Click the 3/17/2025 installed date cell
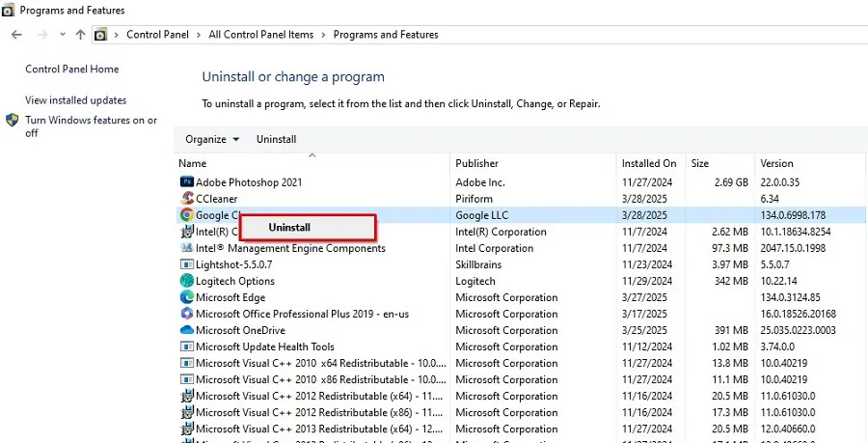 [x=644, y=314]
